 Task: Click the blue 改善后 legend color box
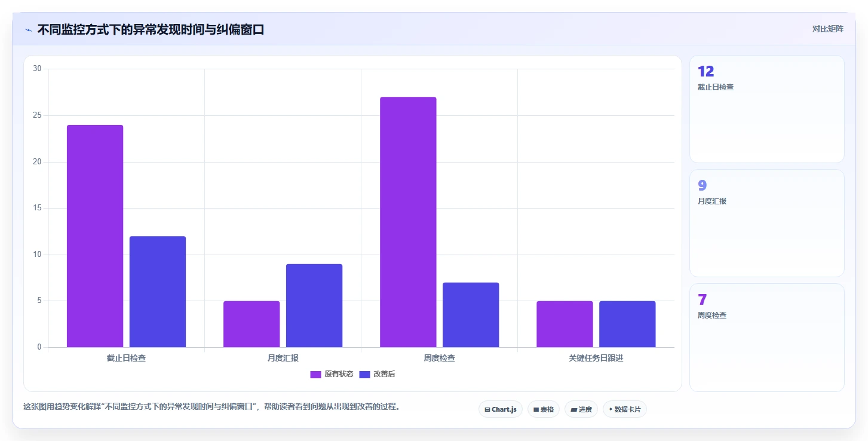[364, 375]
